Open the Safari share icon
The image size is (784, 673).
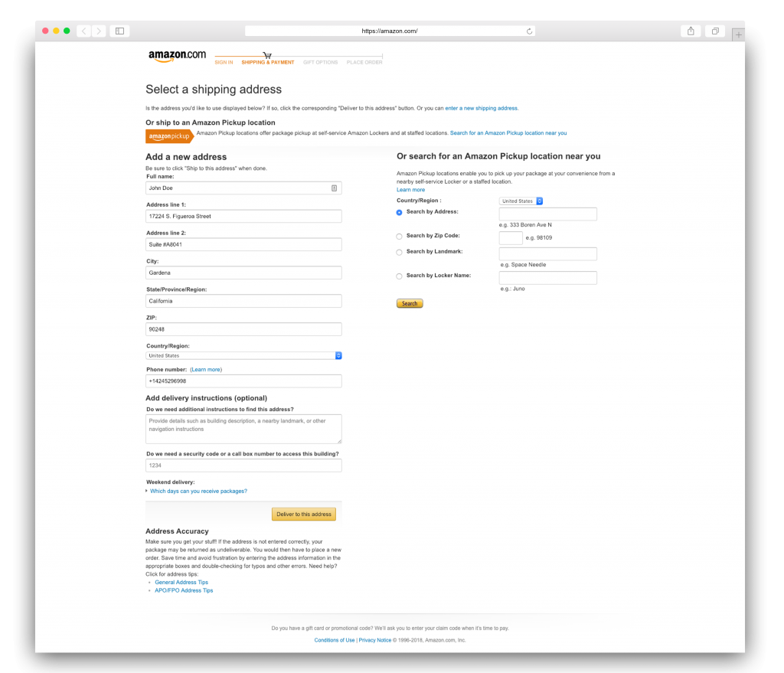(691, 31)
